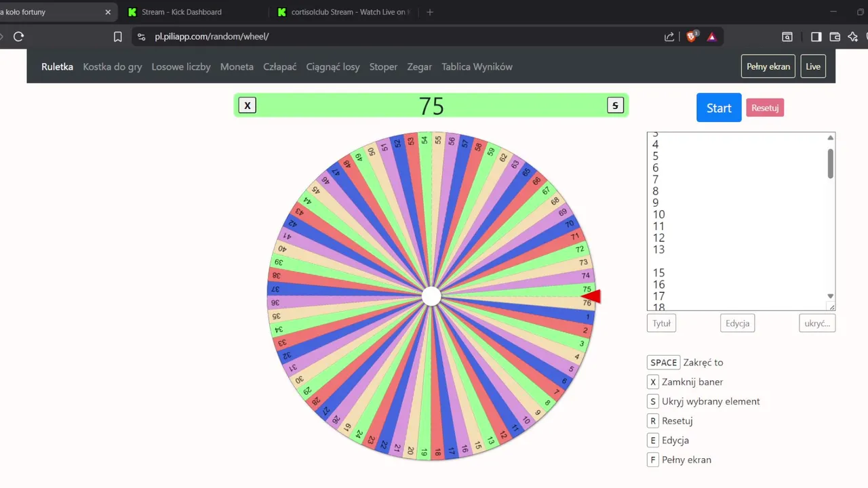The width and height of the screenshot is (868, 488).
Task: Click the F Pełny ekran key hint
Action: [x=679, y=460]
